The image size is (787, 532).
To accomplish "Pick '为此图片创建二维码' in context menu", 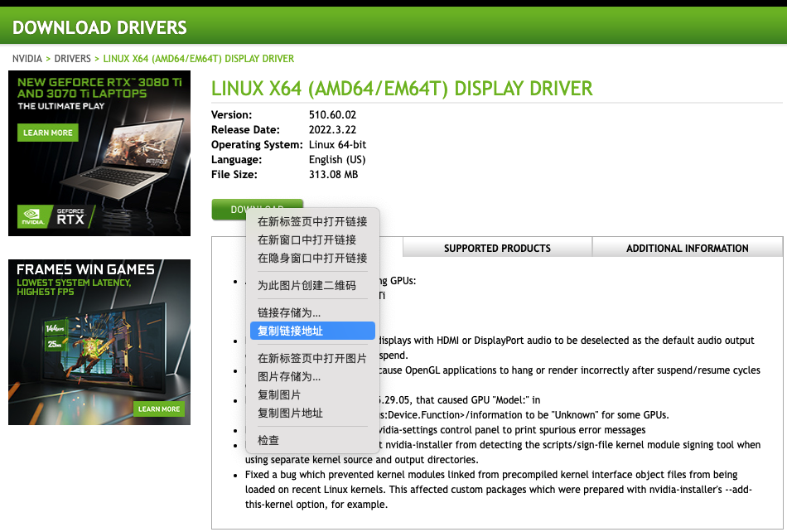I will click(x=312, y=285).
